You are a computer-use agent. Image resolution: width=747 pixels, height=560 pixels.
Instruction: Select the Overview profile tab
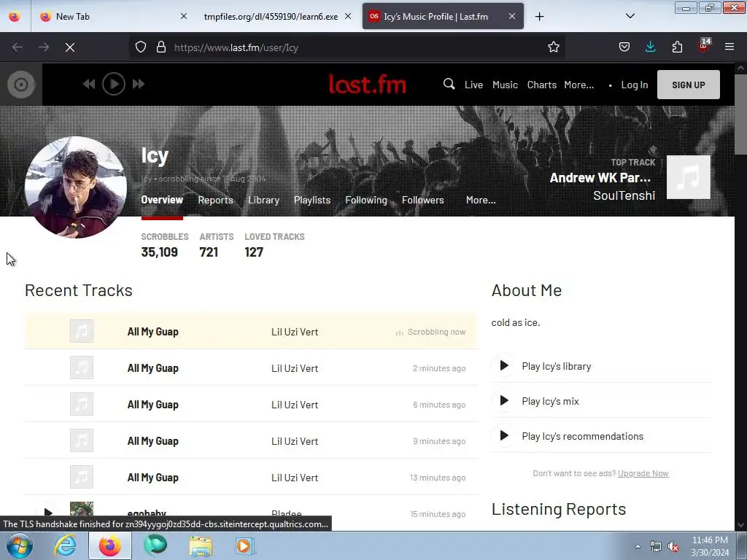click(x=162, y=200)
